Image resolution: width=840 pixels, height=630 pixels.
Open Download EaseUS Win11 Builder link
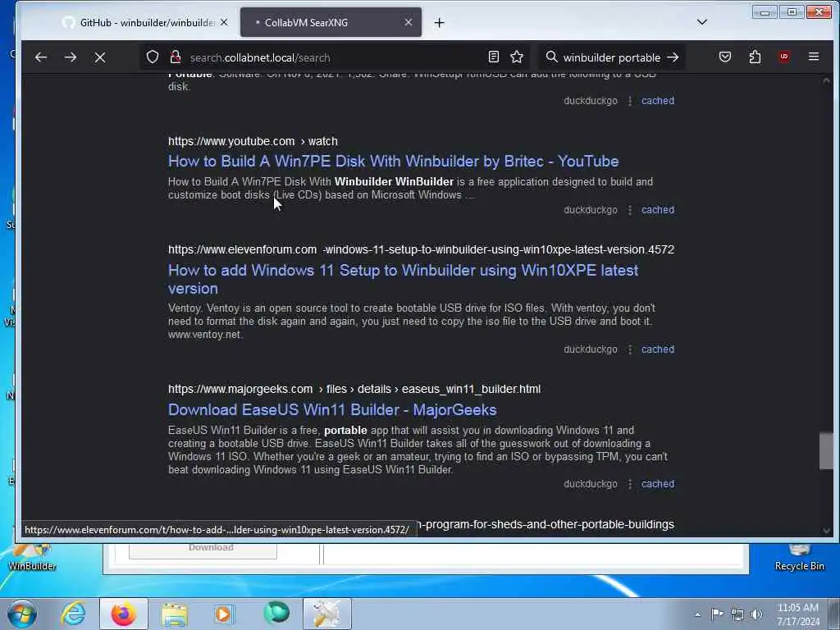pos(332,410)
